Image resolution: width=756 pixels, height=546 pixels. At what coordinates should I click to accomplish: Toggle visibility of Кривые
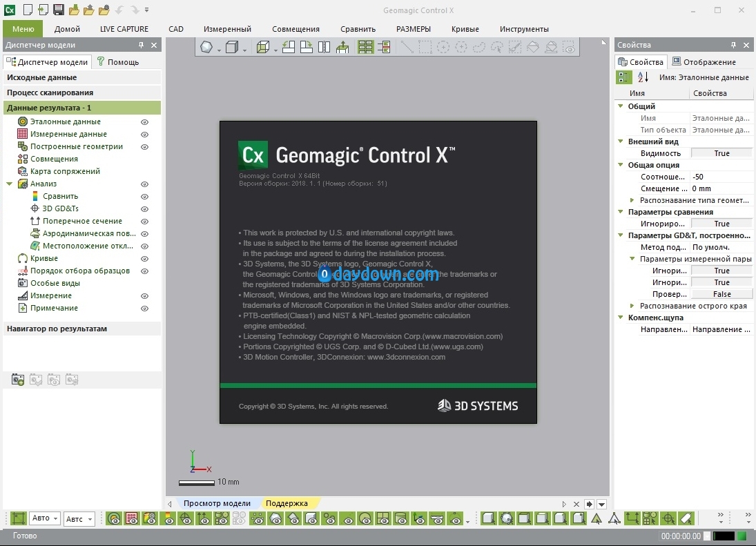click(144, 259)
